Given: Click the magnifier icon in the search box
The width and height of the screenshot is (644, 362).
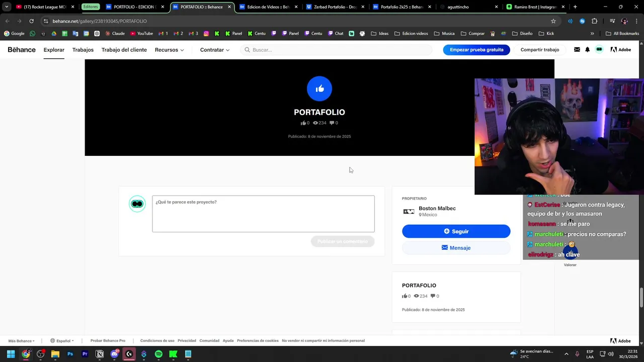Looking at the screenshot, I should point(247,50).
